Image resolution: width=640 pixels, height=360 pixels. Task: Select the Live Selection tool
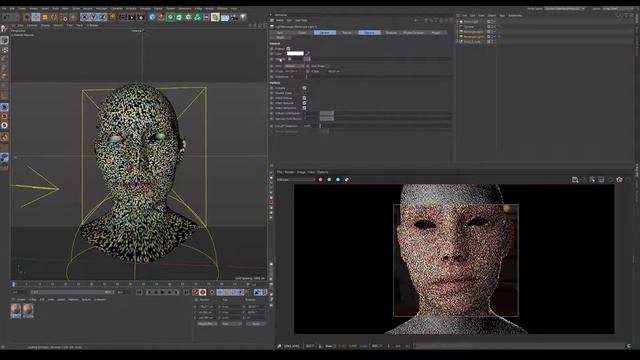click(27, 17)
